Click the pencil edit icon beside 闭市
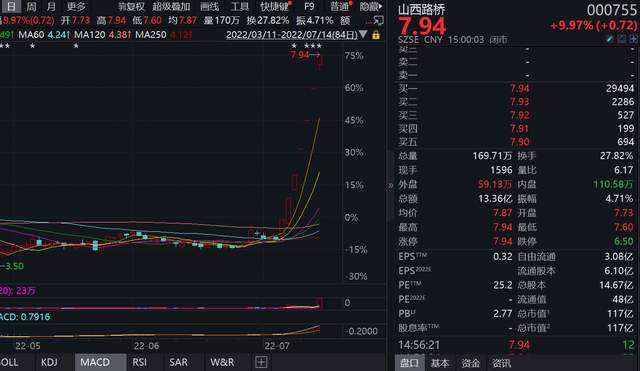640x371 pixels. (609, 39)
